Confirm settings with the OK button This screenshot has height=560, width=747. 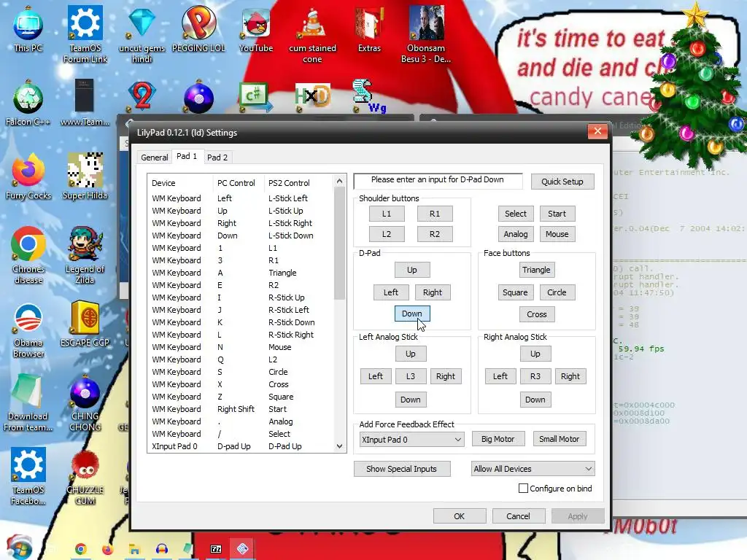pyautogui.click(x=460, y=516)
